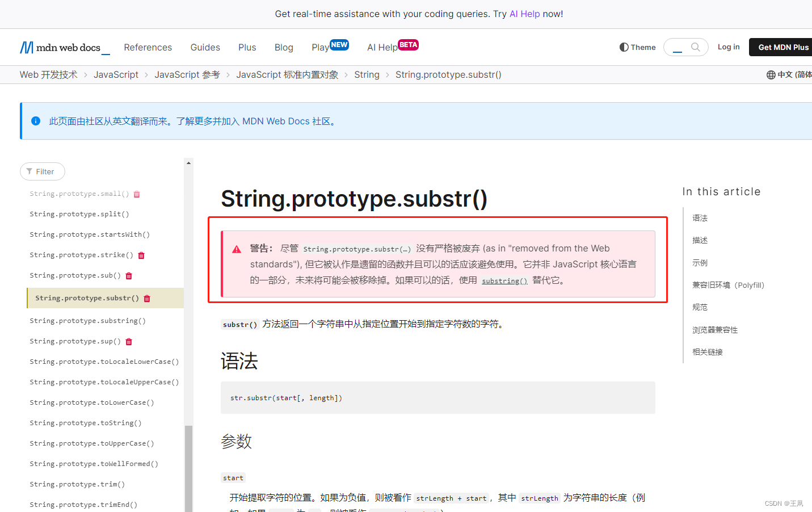Click the globe language icon
Screen dimensions: 812x512
pos(771,75)
